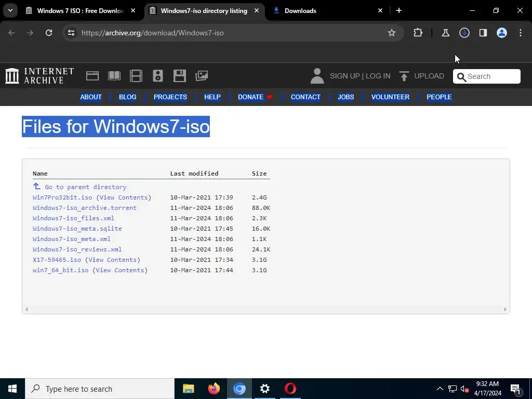The width and height of the screenshot is (532, 399).
Task: Open Windows7-iso_reviews.xml link
Action: (x=77, y=249)
